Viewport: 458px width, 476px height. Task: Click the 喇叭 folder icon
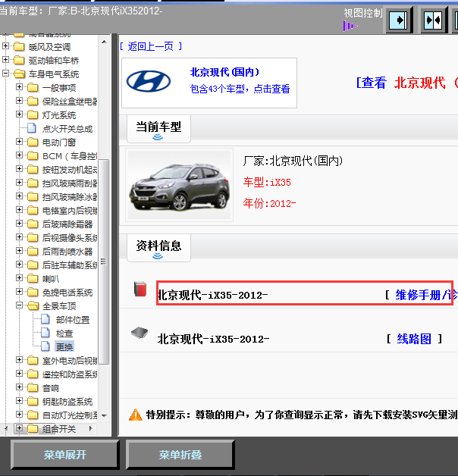[x=33, y=278]
